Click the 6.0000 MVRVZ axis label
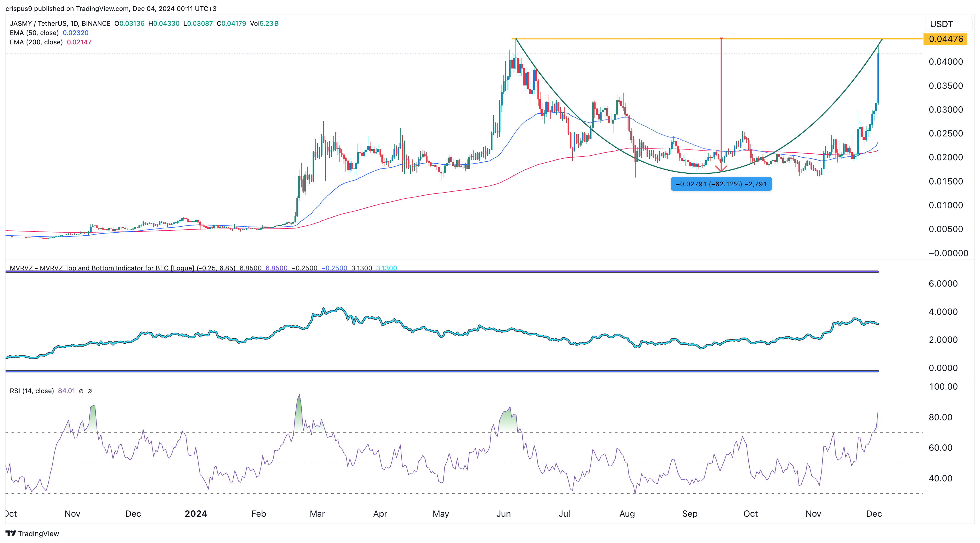The image size is (980, 543). 943,284
